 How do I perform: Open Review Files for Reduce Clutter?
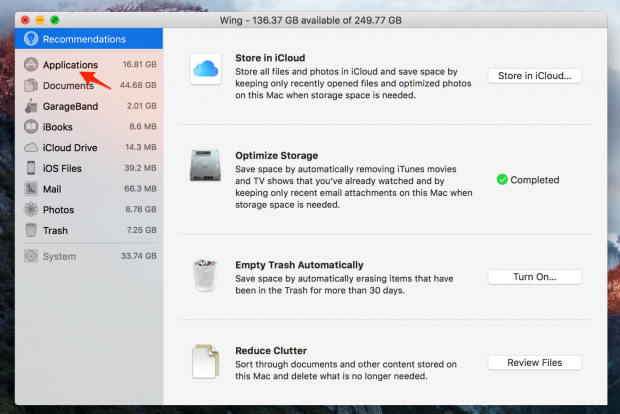[534, 363]
